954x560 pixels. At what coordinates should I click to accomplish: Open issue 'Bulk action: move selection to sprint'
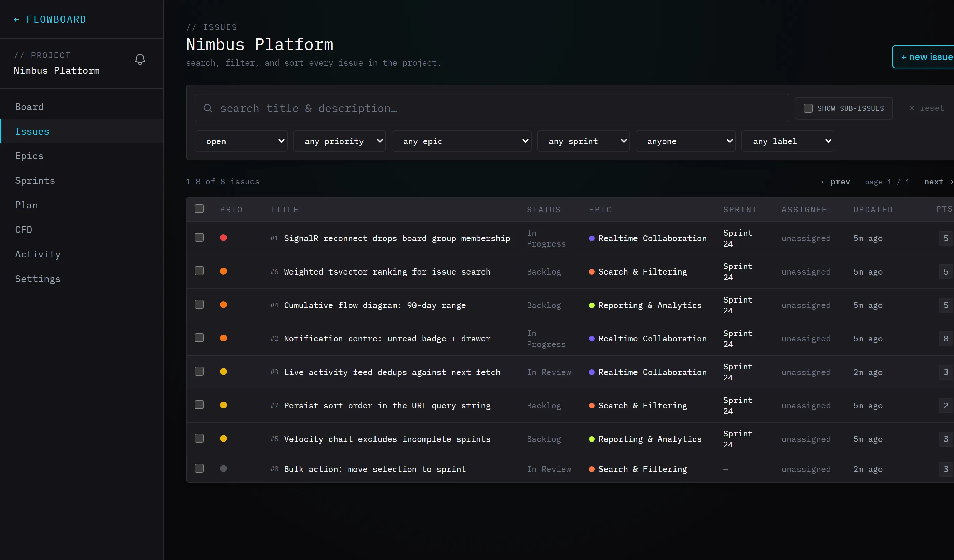(x=375, y=469)
